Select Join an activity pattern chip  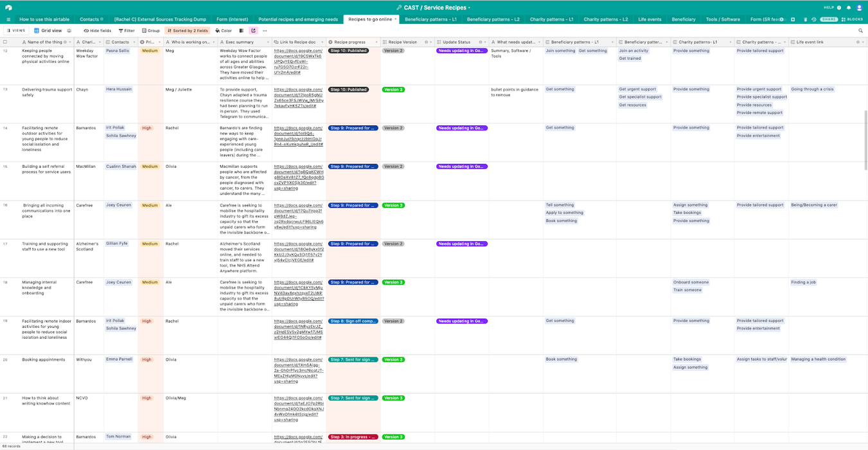pyautogui.click(x=634, y=51)
